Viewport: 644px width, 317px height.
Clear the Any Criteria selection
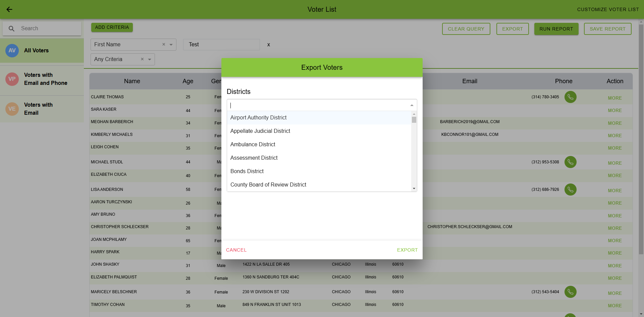click(142, 59)
